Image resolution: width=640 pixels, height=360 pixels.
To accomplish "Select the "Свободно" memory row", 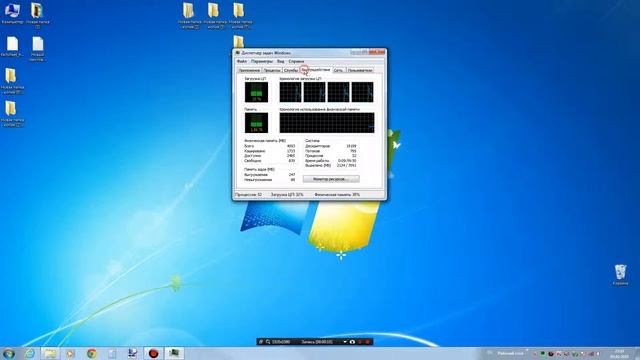I will coord(269,160).
